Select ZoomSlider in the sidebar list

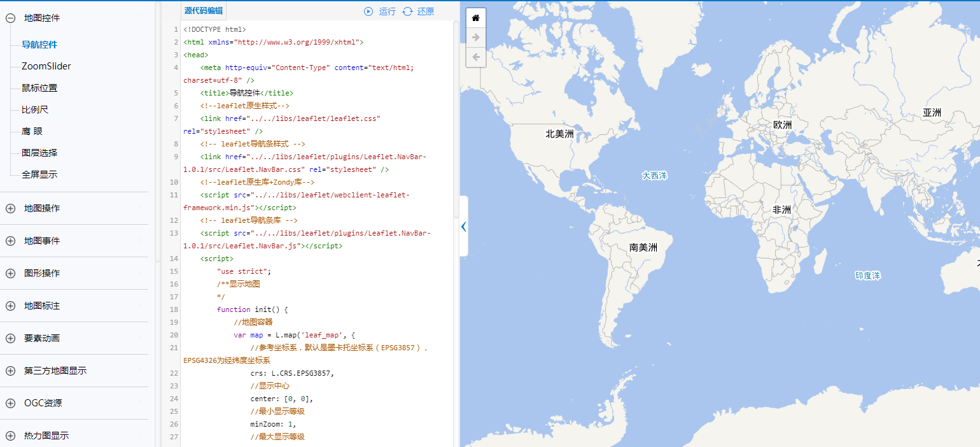pyautogui.click(x=46, y=66)
